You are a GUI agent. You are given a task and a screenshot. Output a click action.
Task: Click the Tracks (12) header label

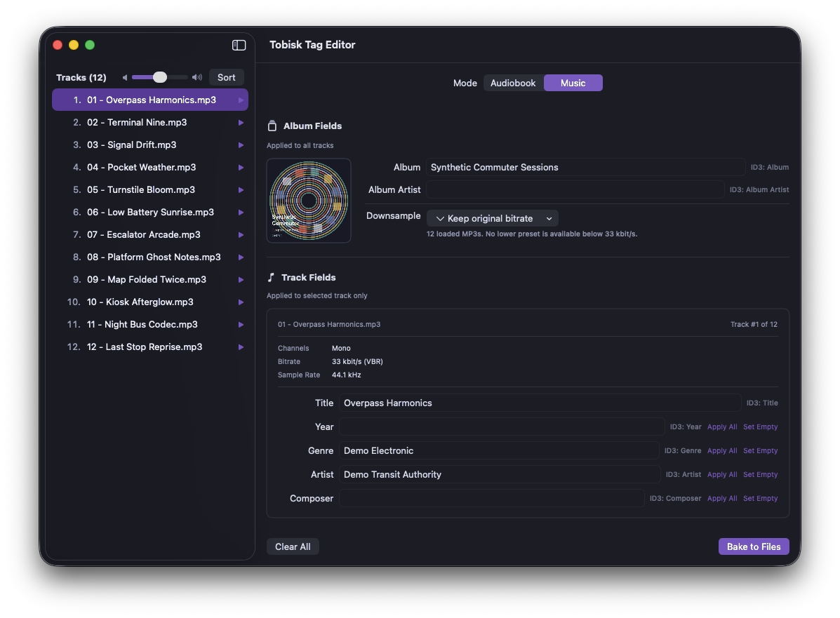pos(81,78)
